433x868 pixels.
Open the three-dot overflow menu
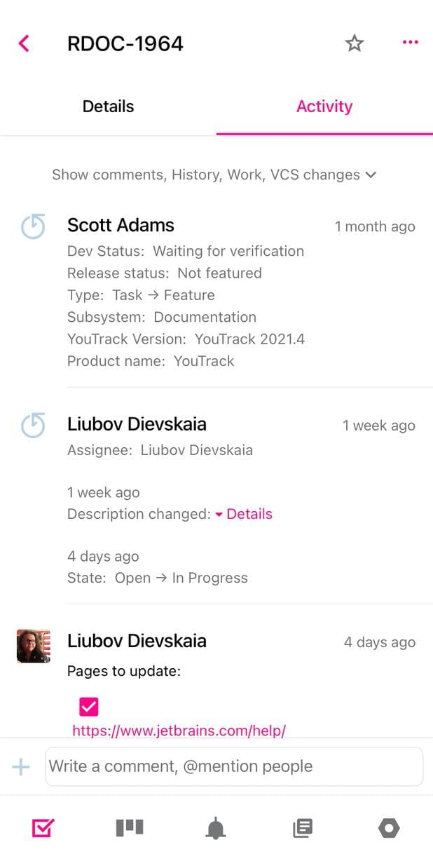pos(410,42)
